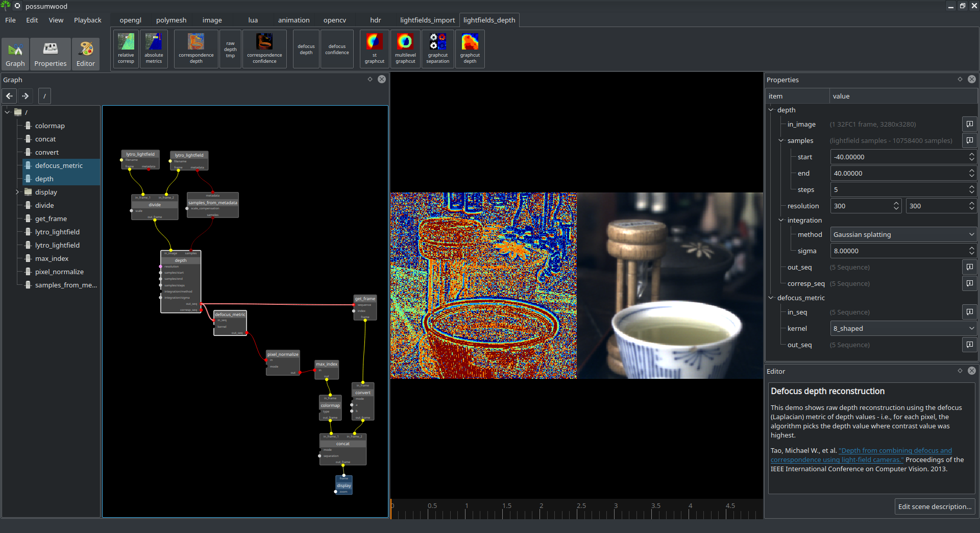This screenshot has height=533, width=980.
Task: Load the defocus depth demo
Action: [x=306, y=49]
